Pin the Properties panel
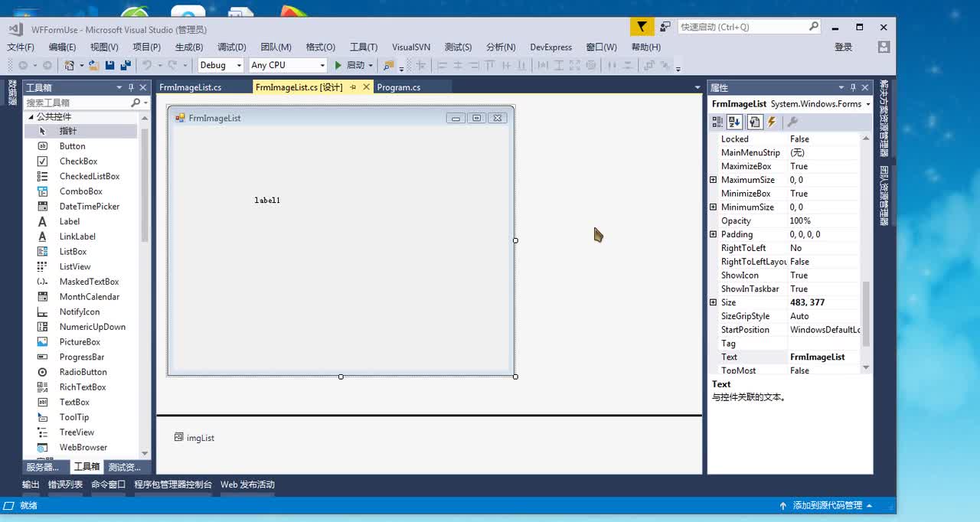The width and height of the screenshot is (980, 522). 854,87
